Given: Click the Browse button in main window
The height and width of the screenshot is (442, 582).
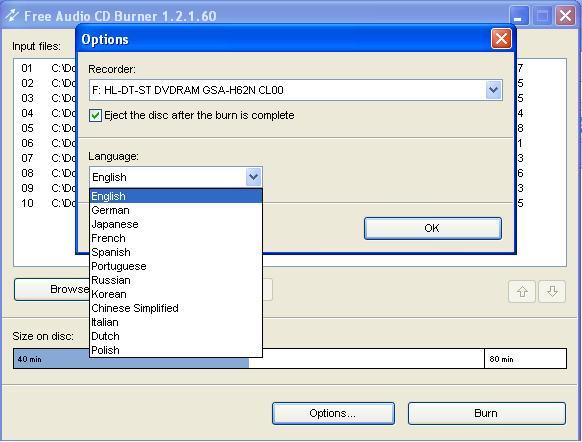Looking at the screenshot, I should pos(52,289).
